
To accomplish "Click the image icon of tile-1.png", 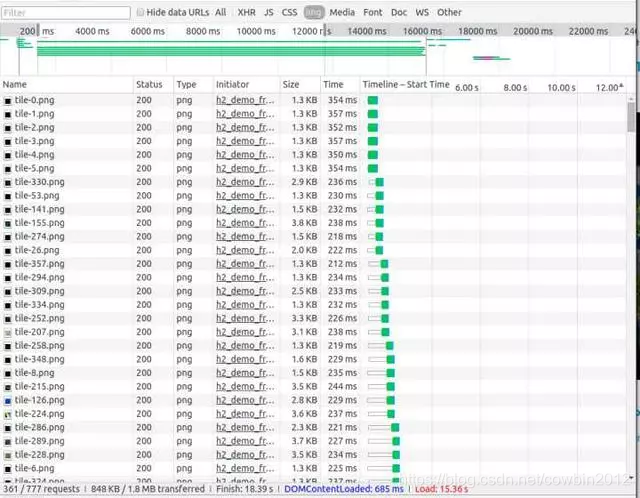I will coord(8,114).
